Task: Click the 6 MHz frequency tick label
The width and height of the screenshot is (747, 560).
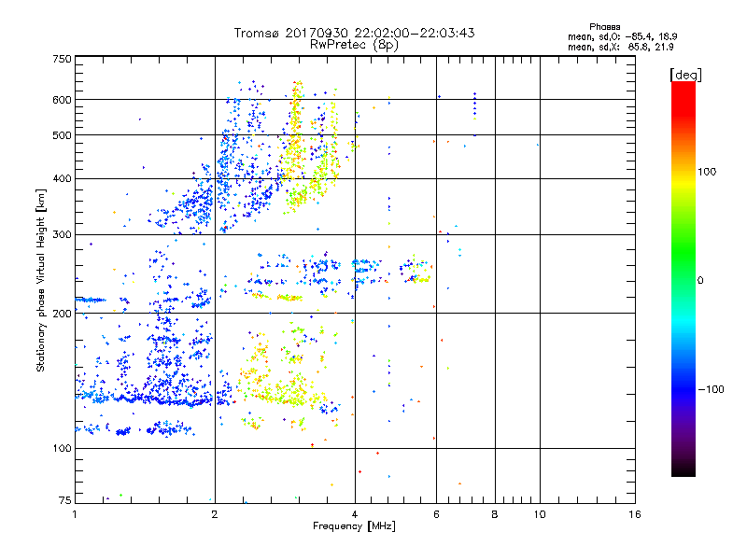Action: pyautogui.click(x=436, y=514)
